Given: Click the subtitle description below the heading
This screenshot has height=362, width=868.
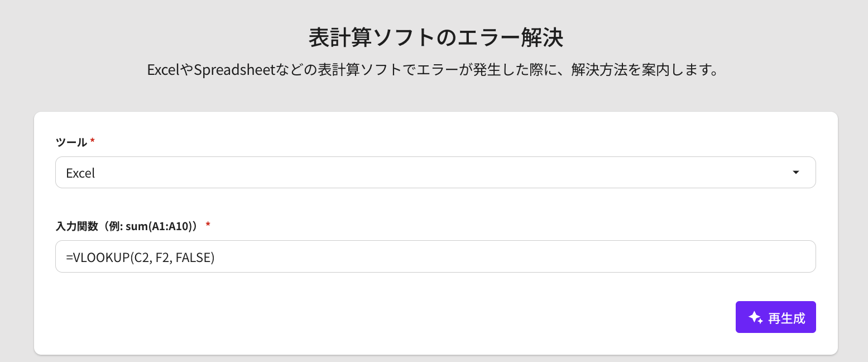Looking at the screenshot, I should click(x=432, y=71).
